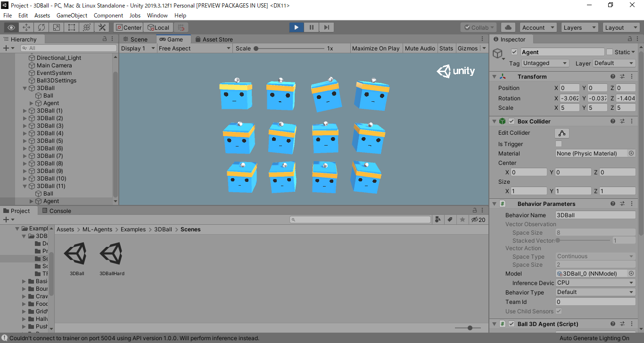
Task: Open the GameObject menu
Action: pos(72,15)
